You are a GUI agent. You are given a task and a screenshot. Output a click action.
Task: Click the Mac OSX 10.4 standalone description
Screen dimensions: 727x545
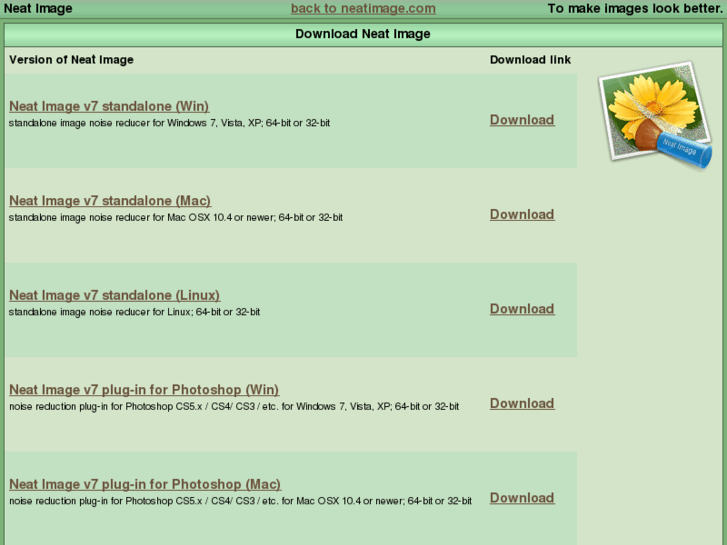point(176,218)
